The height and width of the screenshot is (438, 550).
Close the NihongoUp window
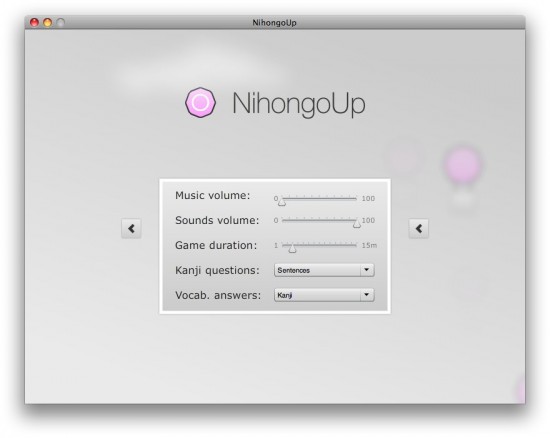pyautogui.click(x=34, y=22)
